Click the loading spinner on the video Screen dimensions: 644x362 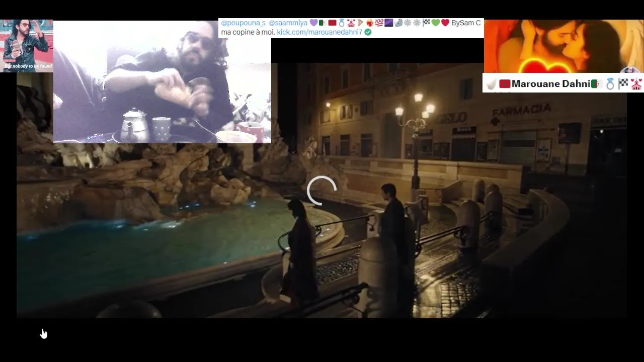(322, 191)
